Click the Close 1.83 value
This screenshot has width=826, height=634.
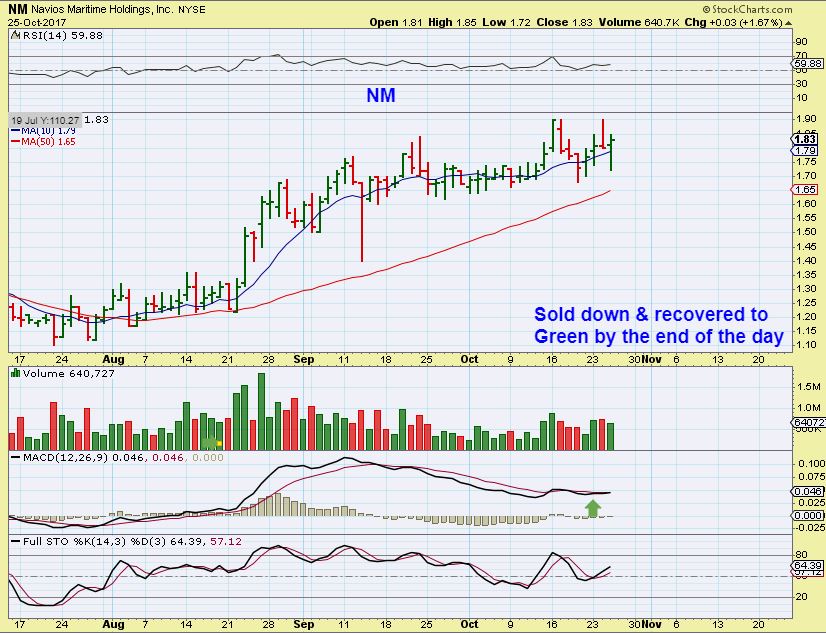pos(565,22)
